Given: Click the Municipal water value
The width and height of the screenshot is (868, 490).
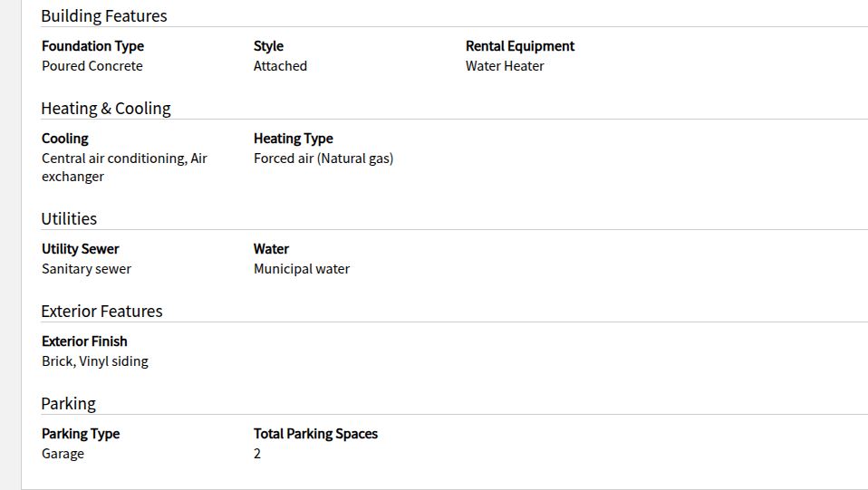Looking at the screenshot, I should pyautogui.click(x=302, y=269).
